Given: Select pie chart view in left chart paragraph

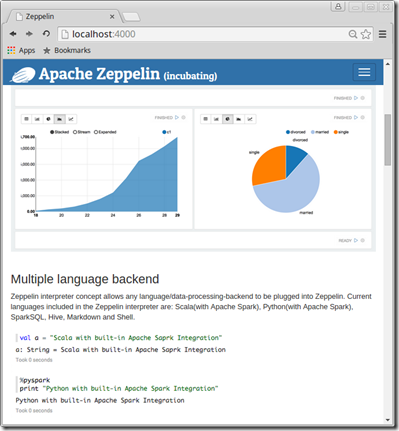Looking at the screenshot, I should (48, 119).
